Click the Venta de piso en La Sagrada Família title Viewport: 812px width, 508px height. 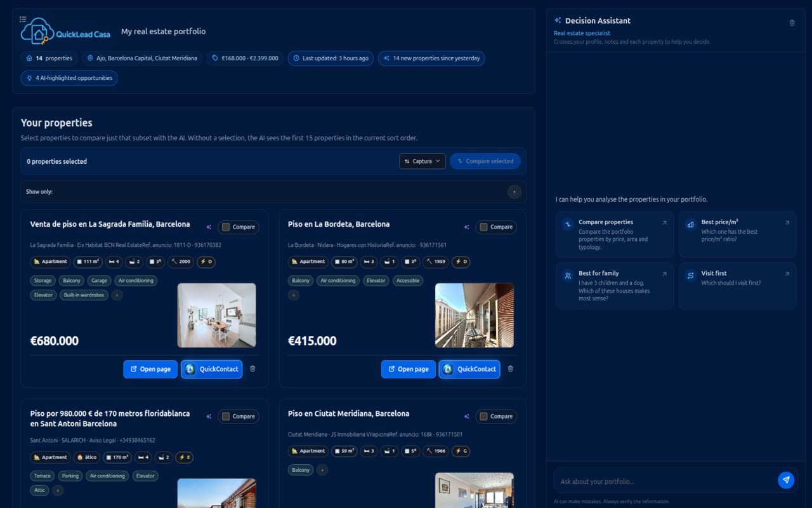click(x=110, y=224)
